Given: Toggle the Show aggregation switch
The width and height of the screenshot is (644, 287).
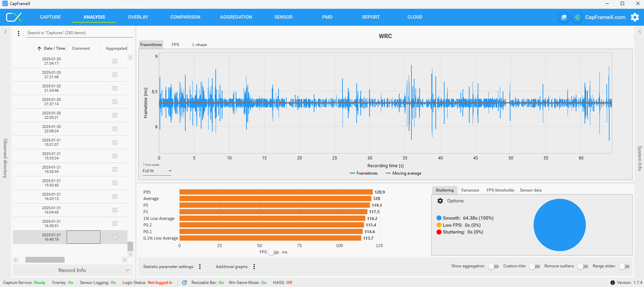Looking at the screenshot, I should [494, 266].
